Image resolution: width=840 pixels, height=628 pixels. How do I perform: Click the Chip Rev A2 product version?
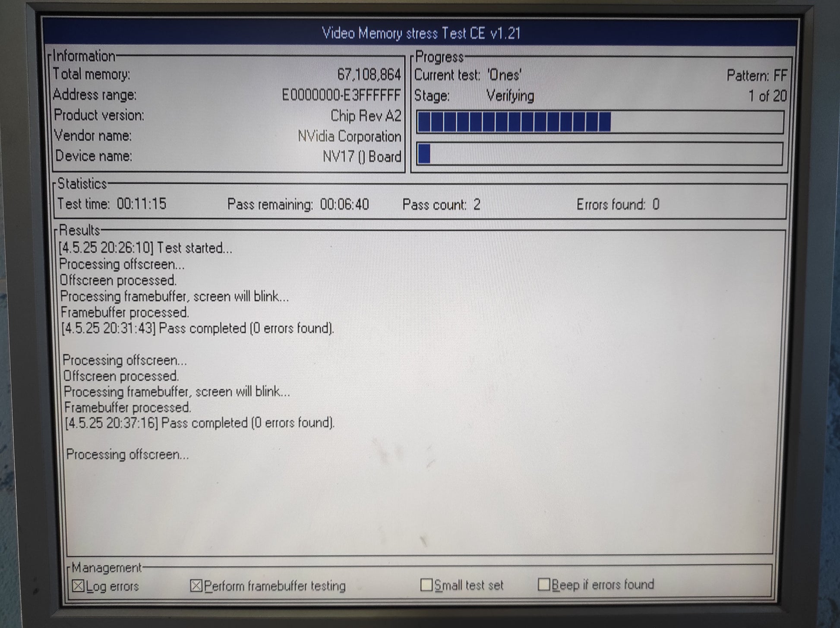(x=366, y=116)
